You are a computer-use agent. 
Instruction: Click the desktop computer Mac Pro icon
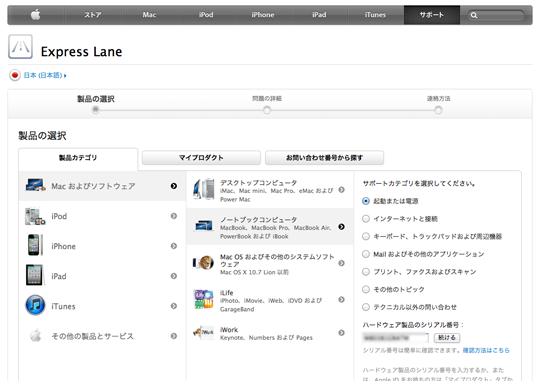(204, 189)
